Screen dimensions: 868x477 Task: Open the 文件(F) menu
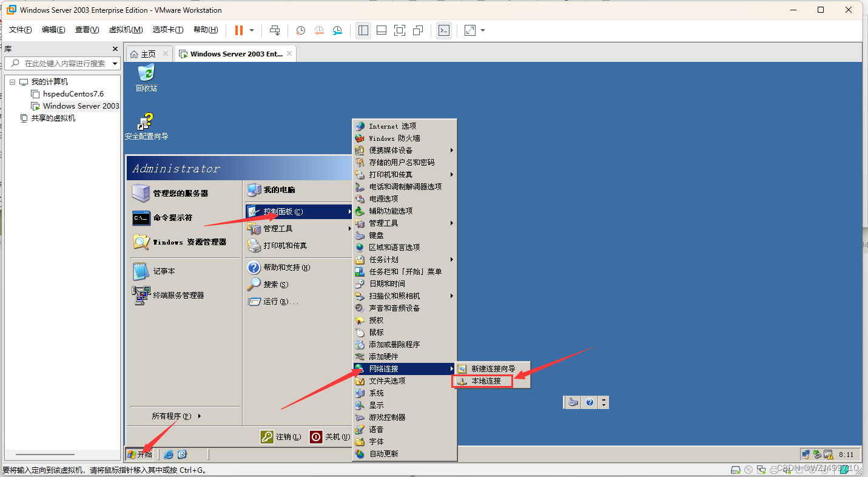click(20, 30)
